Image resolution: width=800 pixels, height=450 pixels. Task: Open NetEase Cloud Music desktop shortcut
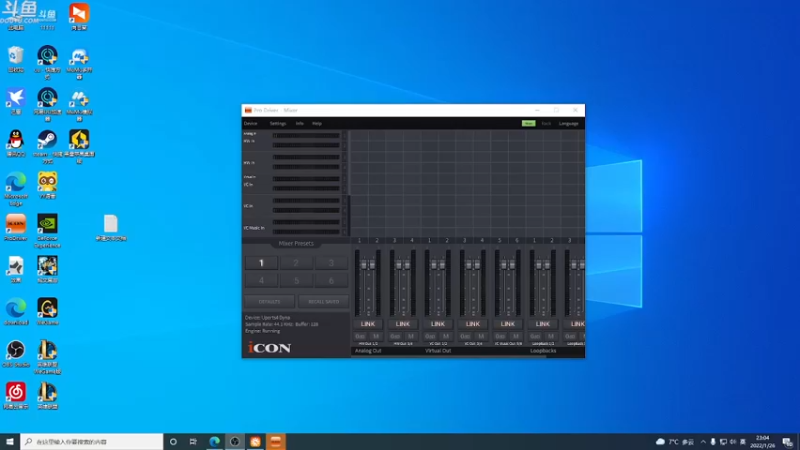16,395
